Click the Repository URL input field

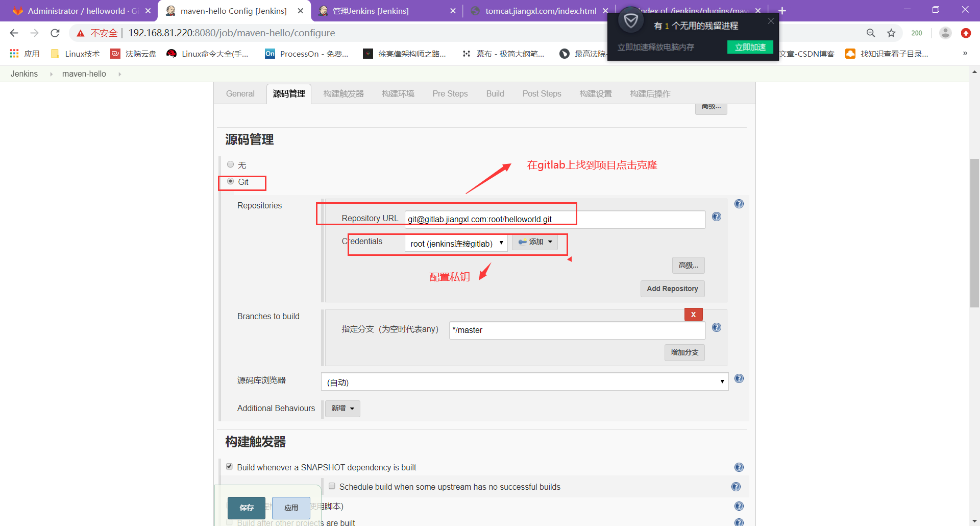tap(555, 219)
